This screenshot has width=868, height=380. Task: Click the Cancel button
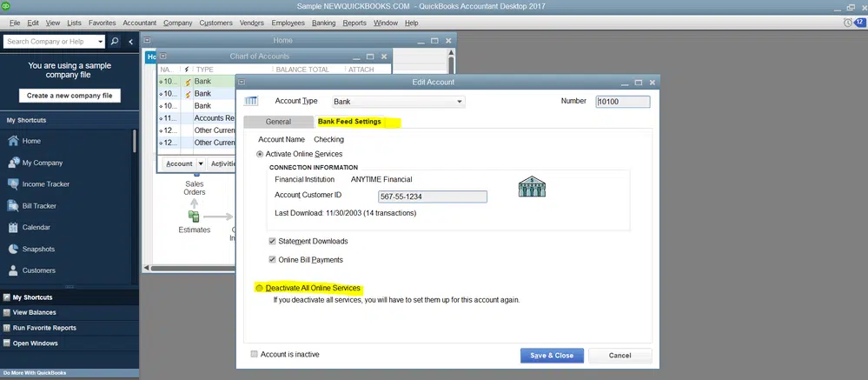[x=620, y=356]
